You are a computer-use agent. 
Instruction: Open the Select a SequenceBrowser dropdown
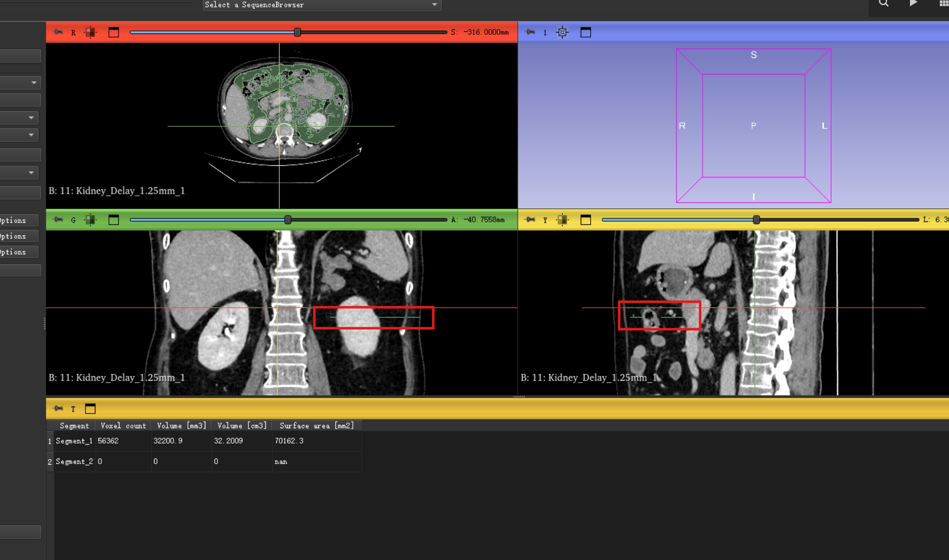(x=321, y=5)
